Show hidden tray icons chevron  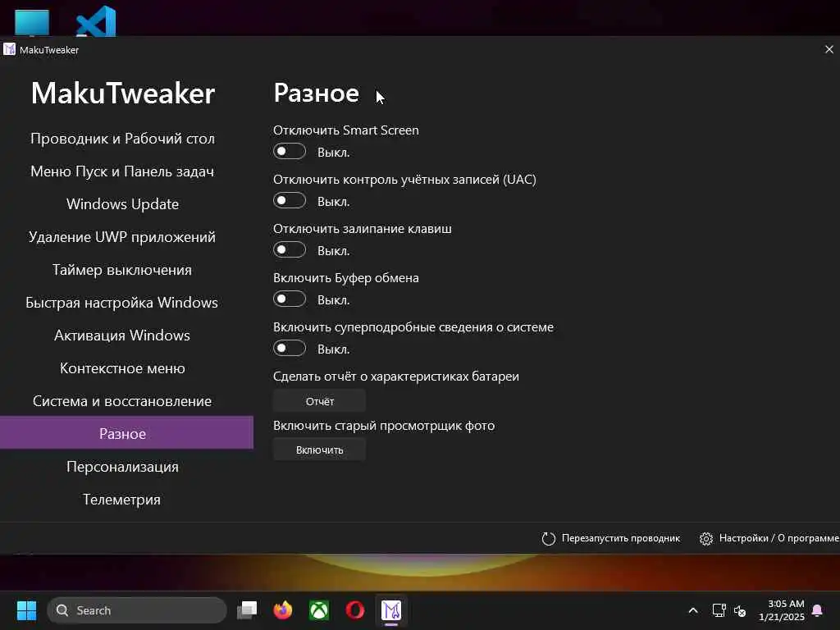pyautogui.click(x=692, y=610)
